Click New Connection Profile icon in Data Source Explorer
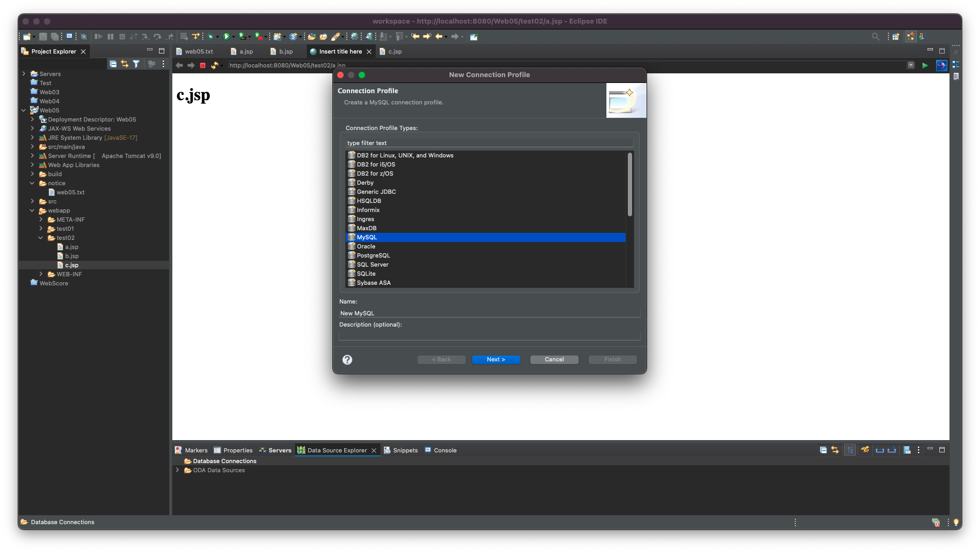The height and width of the screenshot is (552, 980). pos(865,450)
